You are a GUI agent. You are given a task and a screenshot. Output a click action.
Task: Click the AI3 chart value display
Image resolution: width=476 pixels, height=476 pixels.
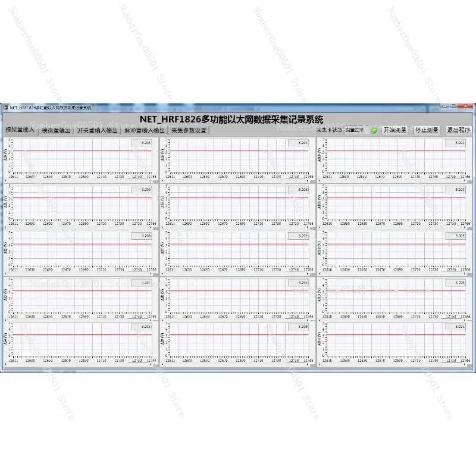click(x=141, y=283)
